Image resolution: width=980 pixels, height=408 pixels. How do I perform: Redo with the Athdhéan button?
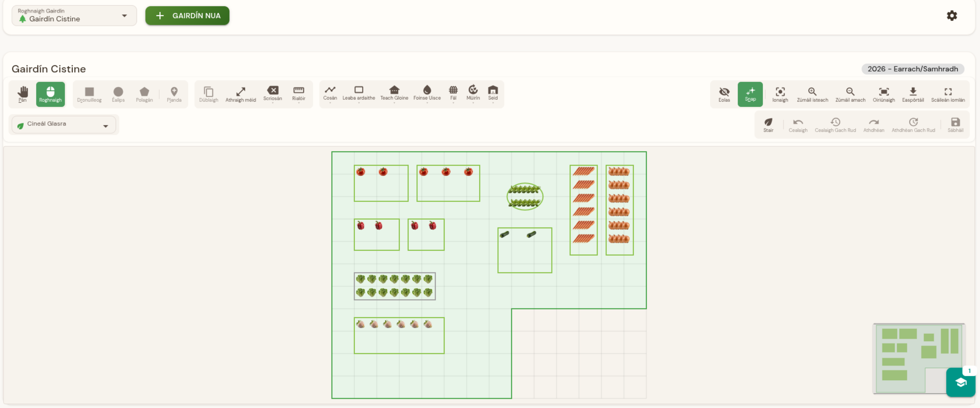tap(873, 125)
